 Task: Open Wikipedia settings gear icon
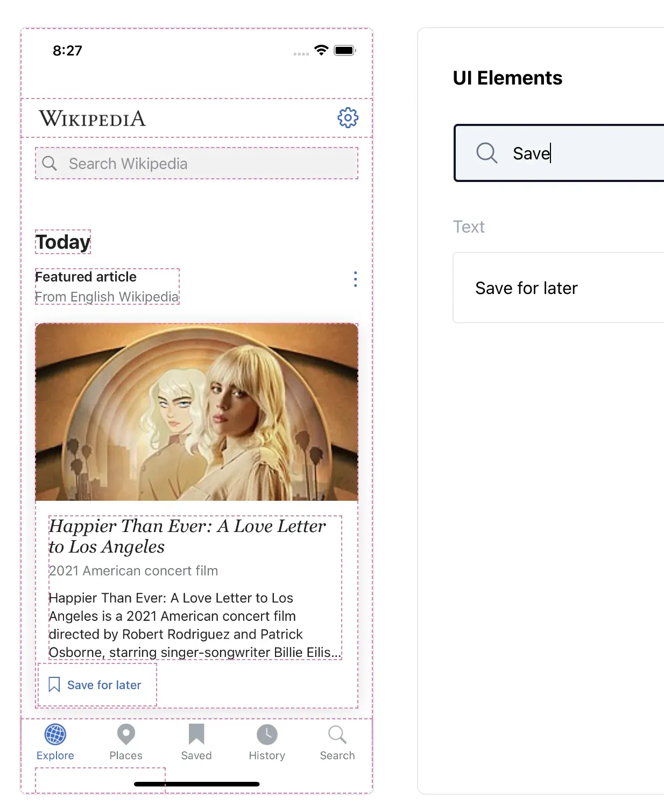click(348, 117)
